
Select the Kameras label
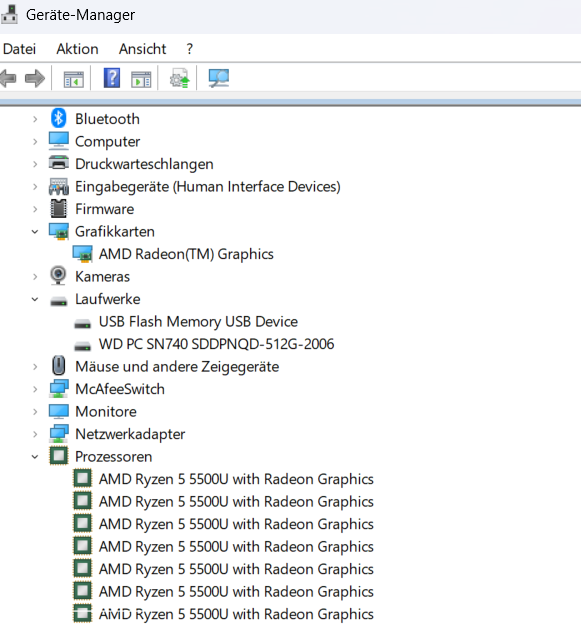click(x=102, y=277)
